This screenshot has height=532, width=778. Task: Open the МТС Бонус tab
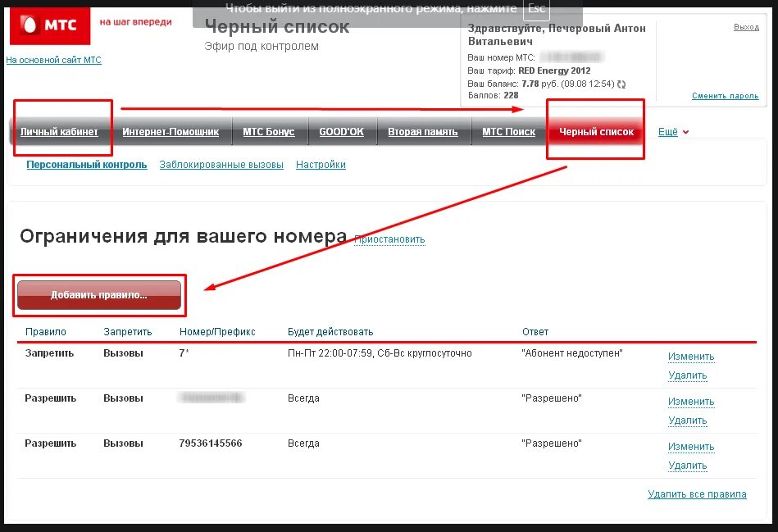(268, 131)
